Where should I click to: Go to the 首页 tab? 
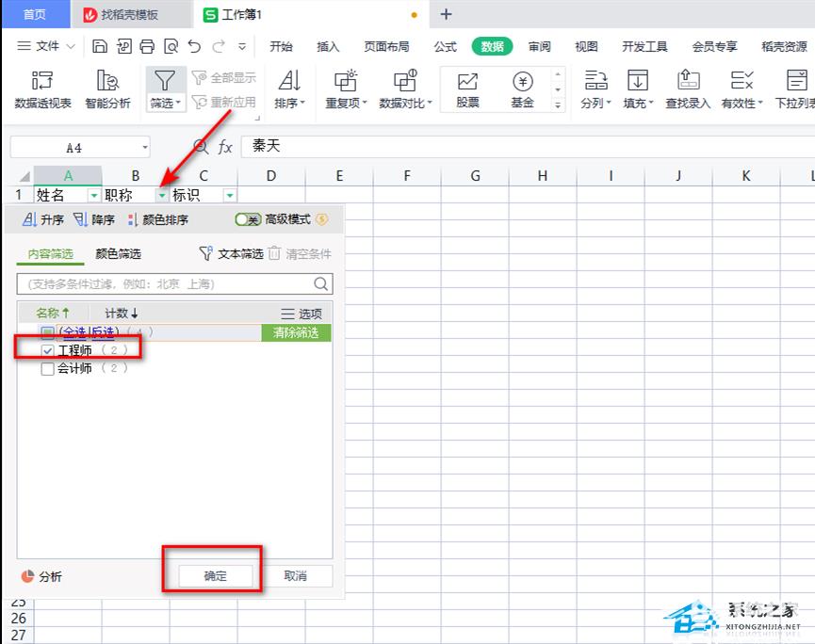[x=35, y=14]
